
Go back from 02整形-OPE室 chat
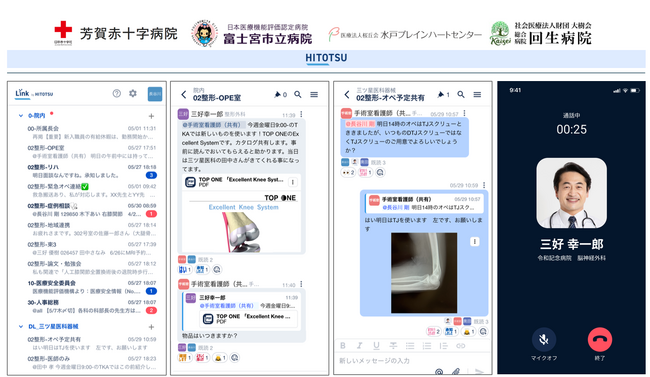(184, 95)
